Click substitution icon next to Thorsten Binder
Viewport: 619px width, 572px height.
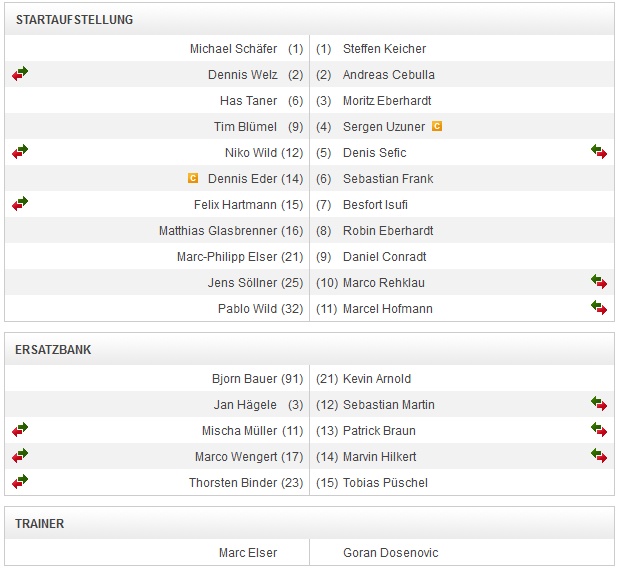click(x=20, y=482)
